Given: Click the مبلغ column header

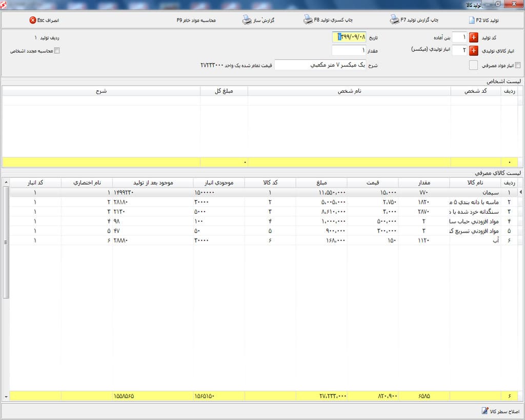Looking at the screenshot, I should click(x=321, y=182).
